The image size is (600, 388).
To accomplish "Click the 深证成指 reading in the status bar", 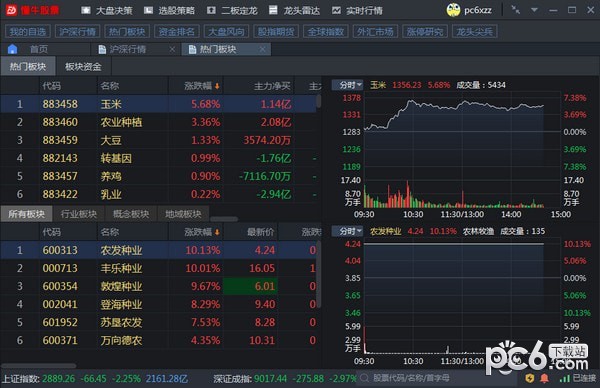I will [285, 379].
